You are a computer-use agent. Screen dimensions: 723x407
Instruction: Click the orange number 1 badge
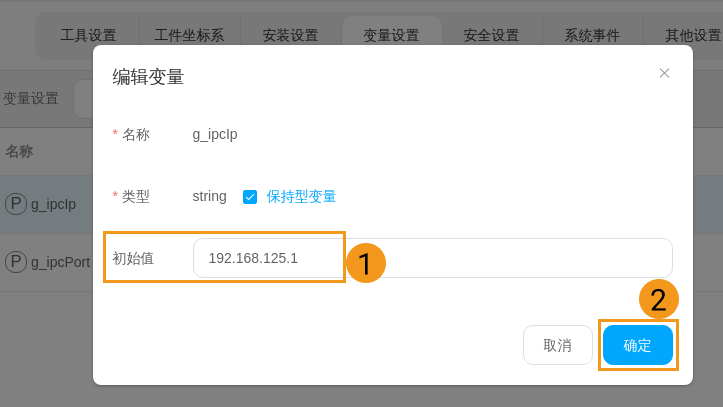[x=365, y=263]
